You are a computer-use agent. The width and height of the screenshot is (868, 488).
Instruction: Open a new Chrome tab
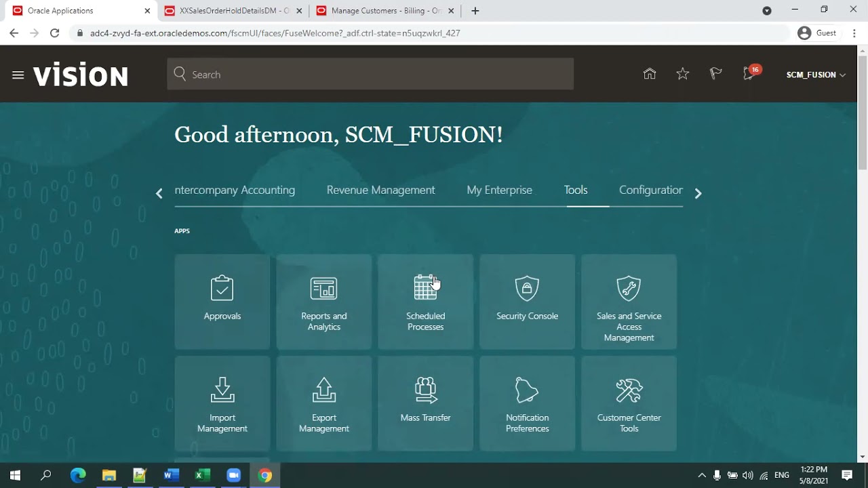click(475, 11)
